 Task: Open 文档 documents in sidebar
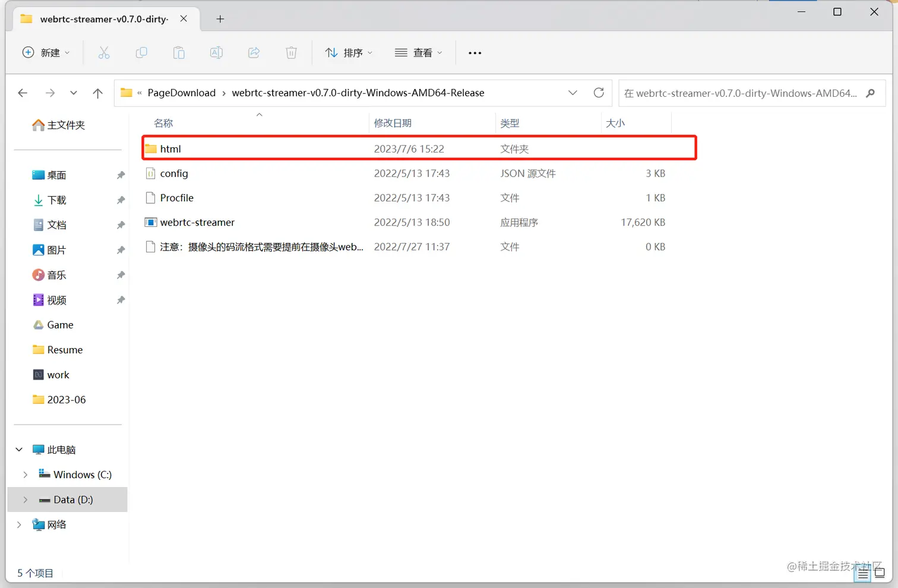click(49, 225)
